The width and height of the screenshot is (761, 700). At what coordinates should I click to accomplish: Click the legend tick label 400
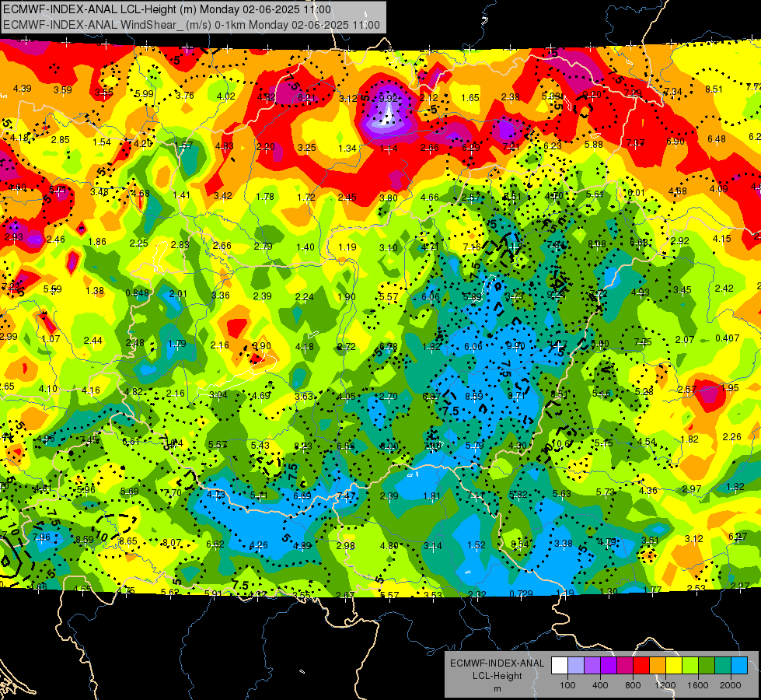coord(600,685)
